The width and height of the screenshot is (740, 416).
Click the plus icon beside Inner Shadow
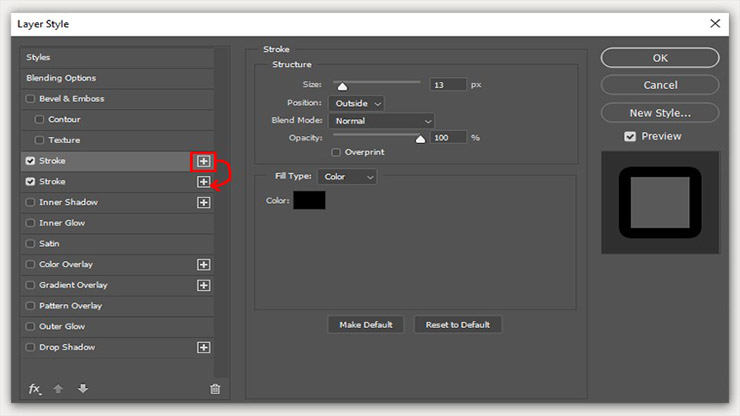click(203, 203)
